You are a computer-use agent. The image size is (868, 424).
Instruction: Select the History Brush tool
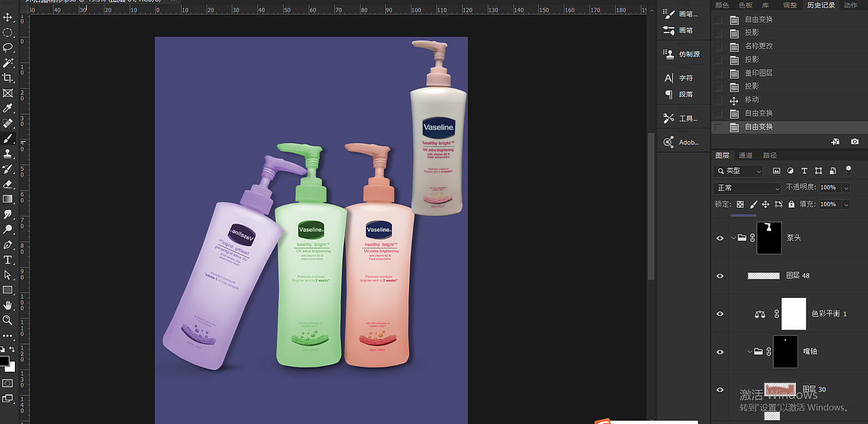(x=8, y=169)
